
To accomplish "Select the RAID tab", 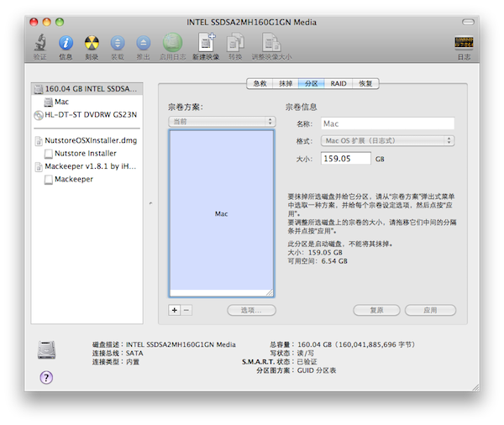I will (339, 84).
